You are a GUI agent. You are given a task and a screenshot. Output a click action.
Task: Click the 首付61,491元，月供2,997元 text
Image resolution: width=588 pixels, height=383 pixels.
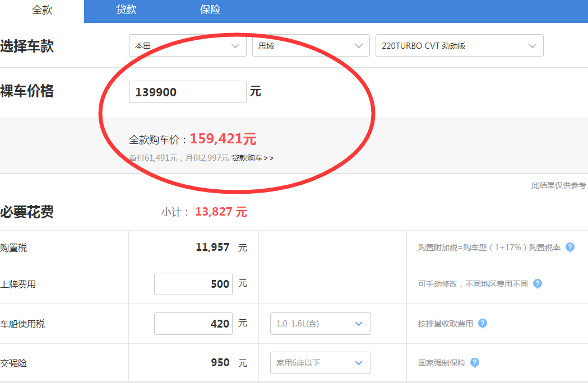pos(179,158)
